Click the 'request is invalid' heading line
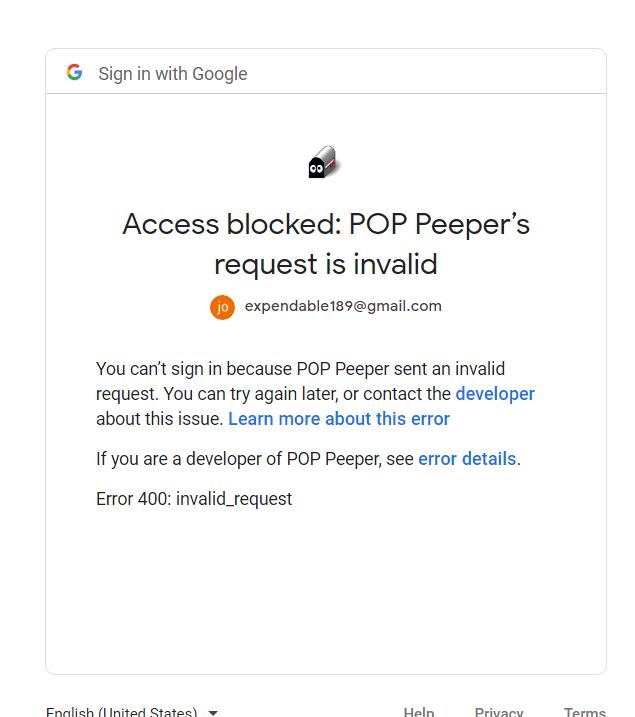The height and width of the screenshot is (717, 635). click(x=326, y=264)
